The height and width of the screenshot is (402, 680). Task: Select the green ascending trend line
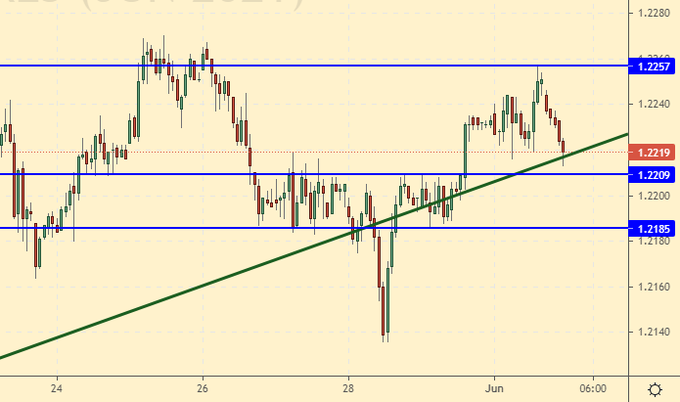[200, 288]
